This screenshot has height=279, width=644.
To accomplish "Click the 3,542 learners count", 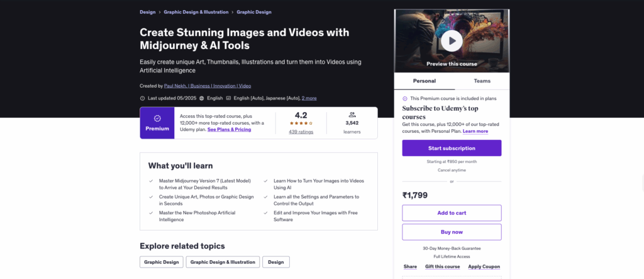I will coord(352,123).
